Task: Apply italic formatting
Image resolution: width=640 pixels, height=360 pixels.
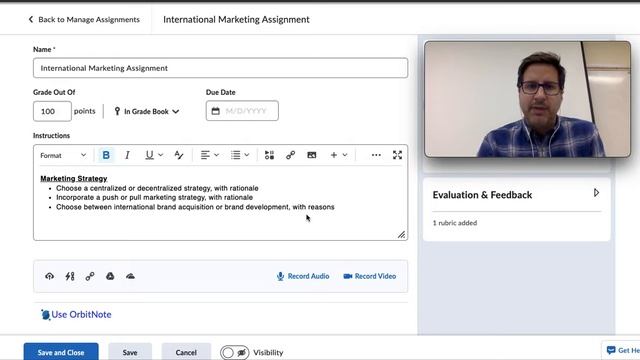Action: (x=127, y=155)
